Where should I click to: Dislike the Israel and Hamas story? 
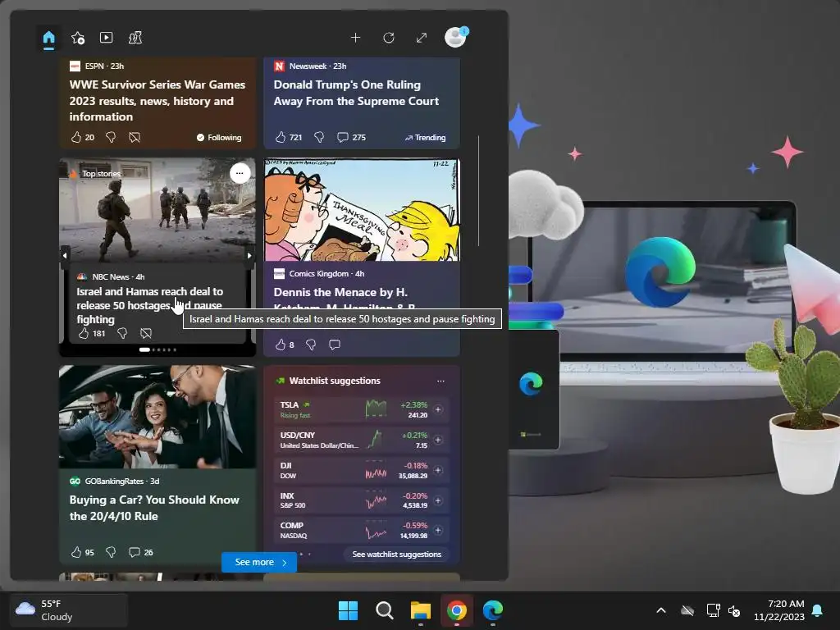[122, 333]
